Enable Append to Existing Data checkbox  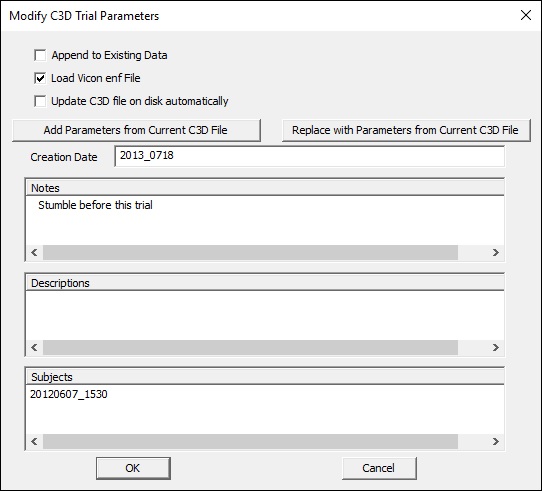pyautogui.click(x=40, y=55)
